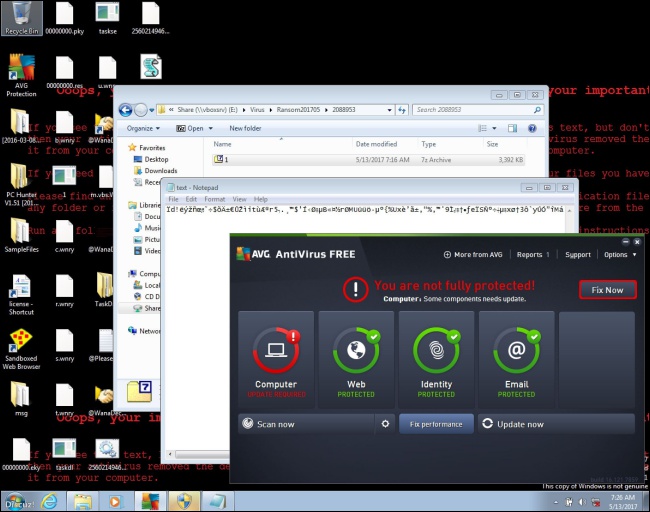
Task: Toggle the preview pane in Explorer toolbar
Action: pos(512,128)
